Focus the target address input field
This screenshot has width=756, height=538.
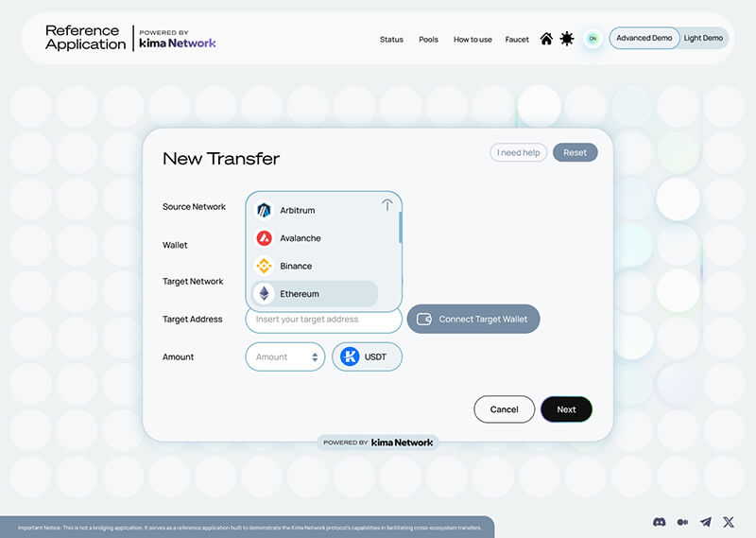pyautogui.click(x=323, y=320)
